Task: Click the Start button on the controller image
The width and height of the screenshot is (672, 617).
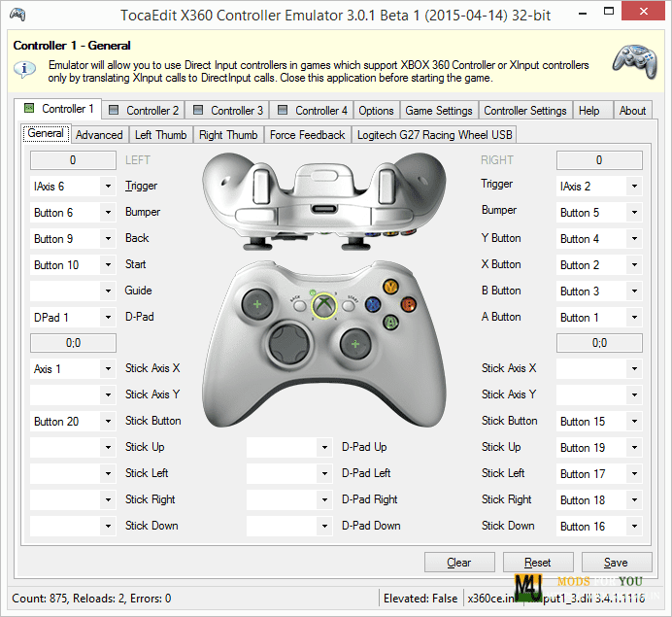Action: point(350,306)
